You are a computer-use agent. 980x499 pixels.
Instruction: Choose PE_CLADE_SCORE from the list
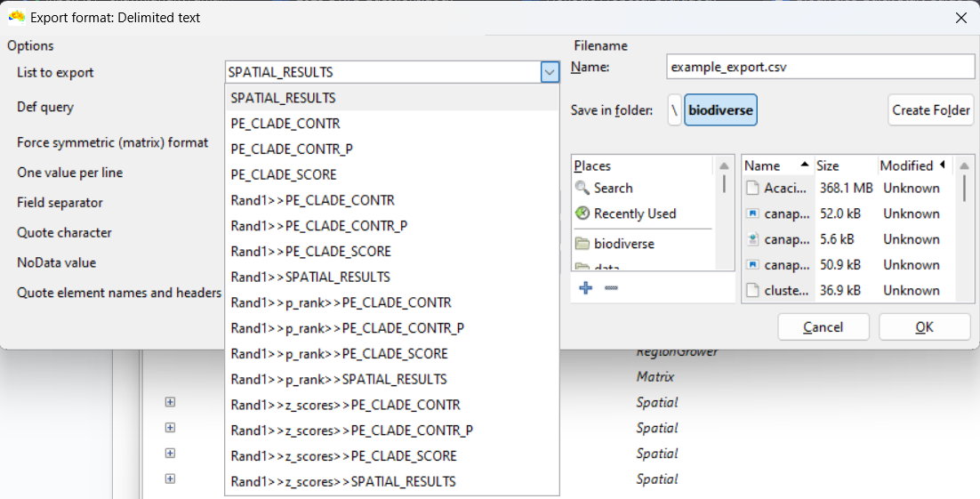pyautogui.click(x=283, y=174)
